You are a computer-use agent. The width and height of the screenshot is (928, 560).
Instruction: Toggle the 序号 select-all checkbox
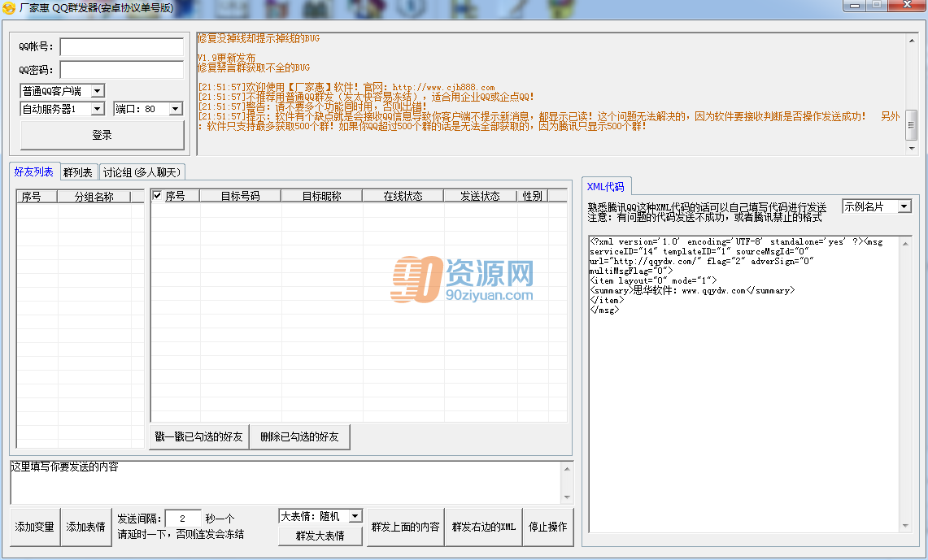(158, 195)
